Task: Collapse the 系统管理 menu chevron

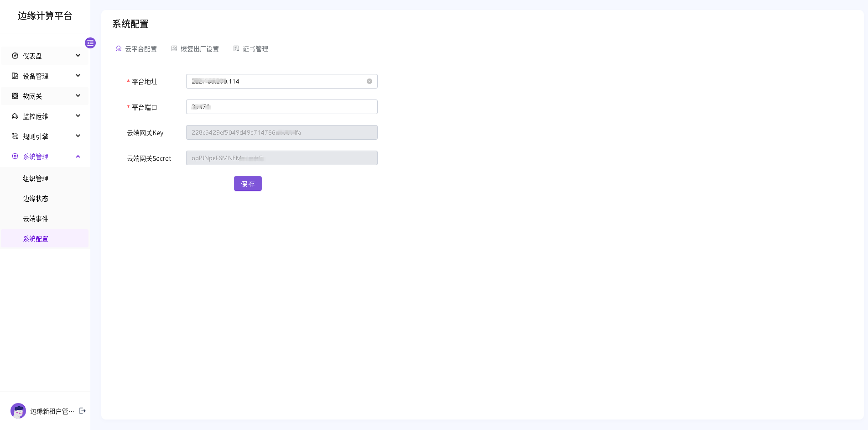Action: (x=78, y=157)
